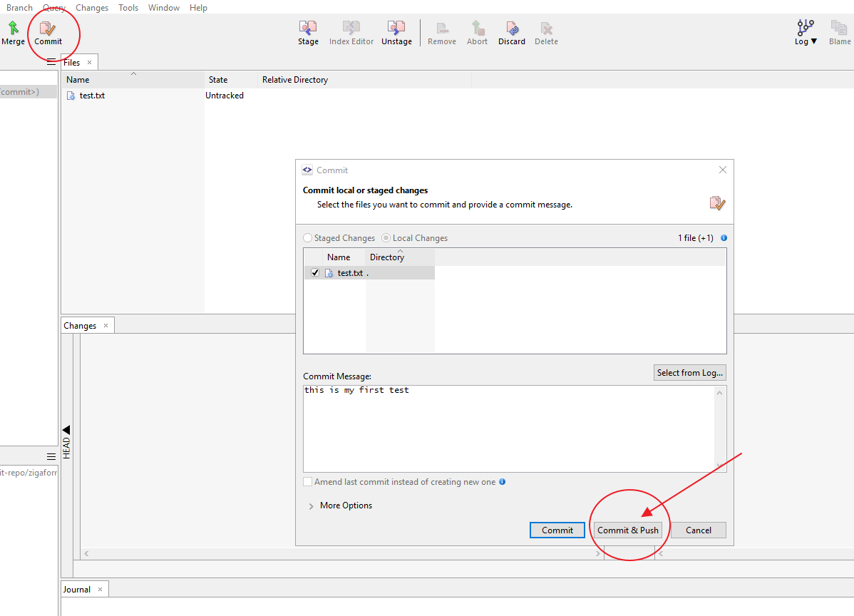Click into the Commit Message text area

[x=509, y=429]
